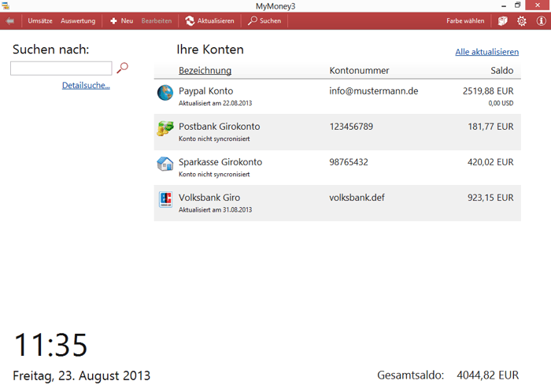The image size is (551, 392).
Task: Sort accounts by Bezeichnung column header
Action: (x=205, y=71)
